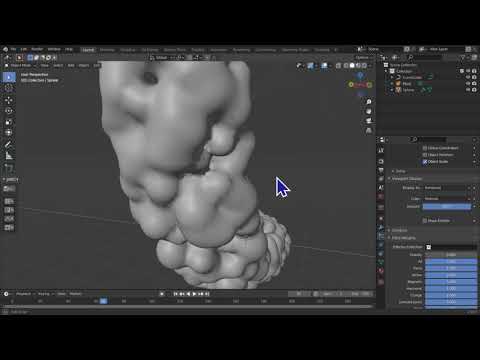Toggle viewport gizmos icon

[x=310, y=66]
